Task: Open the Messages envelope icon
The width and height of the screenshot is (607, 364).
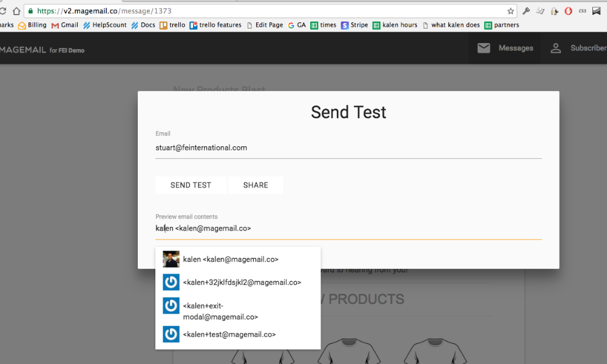Action: [484, 48]
